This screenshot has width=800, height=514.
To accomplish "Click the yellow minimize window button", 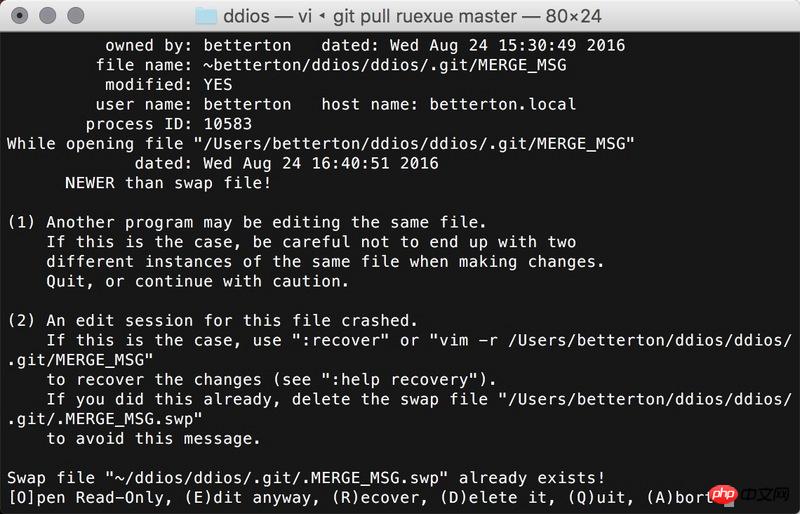I will tap(48, 16).
